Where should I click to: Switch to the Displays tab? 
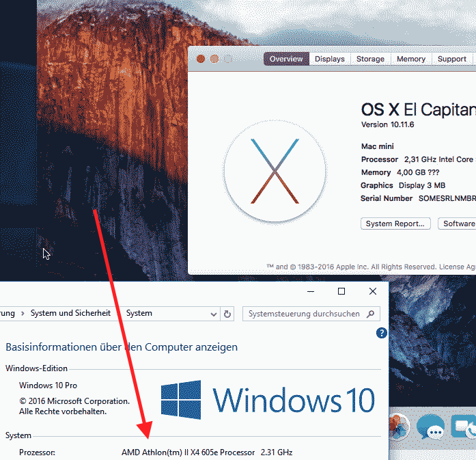pos(330,59)
